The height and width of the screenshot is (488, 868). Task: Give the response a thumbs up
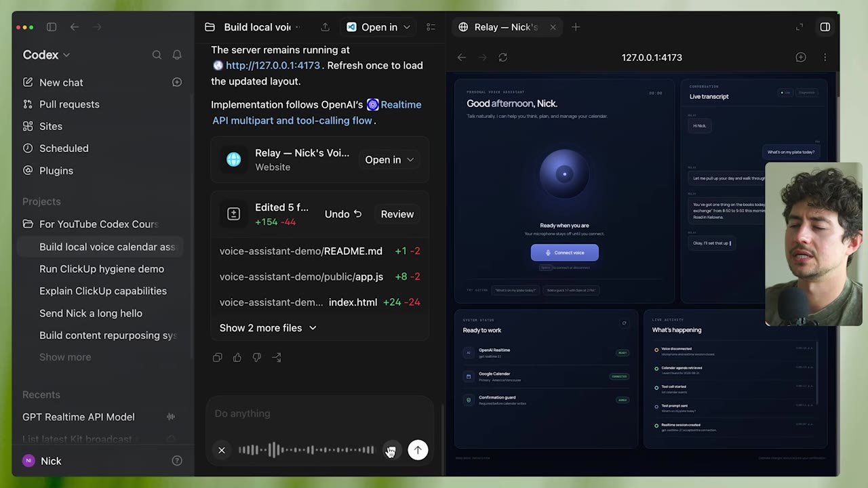[237, 357]
